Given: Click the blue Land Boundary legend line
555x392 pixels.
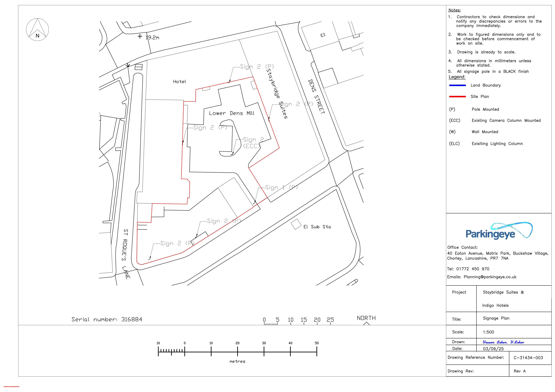Looking at the screenshot, I should [x=457, y=85].
